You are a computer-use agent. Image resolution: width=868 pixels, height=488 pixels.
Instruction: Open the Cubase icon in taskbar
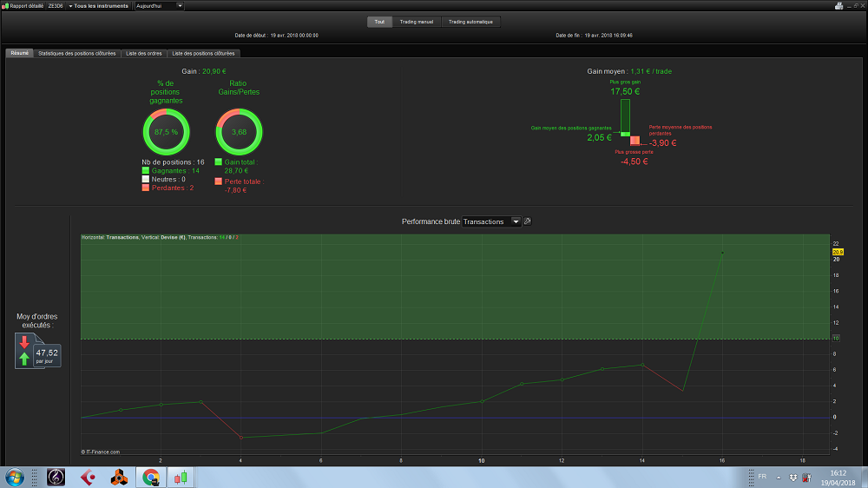pyautogui.click(x=88, y=477)
